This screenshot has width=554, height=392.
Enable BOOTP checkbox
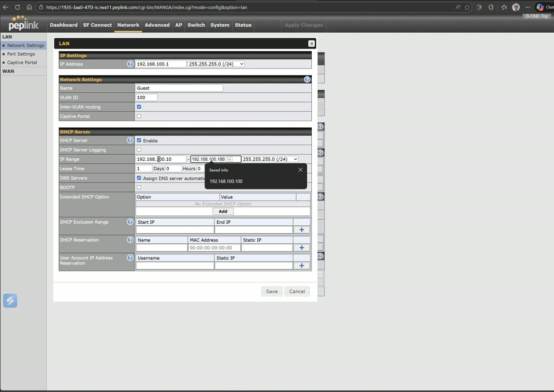[x=139, y=187]
